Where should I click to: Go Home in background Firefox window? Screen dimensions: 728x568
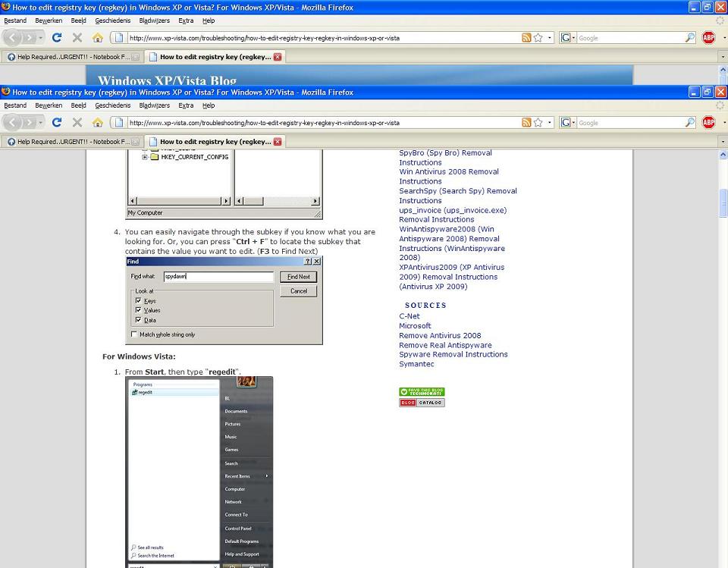click(x=98, y=38)
